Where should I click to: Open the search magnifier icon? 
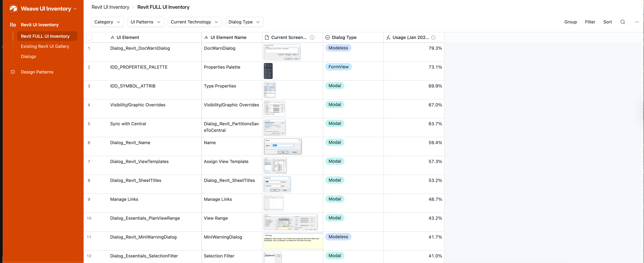coord(623,22)
